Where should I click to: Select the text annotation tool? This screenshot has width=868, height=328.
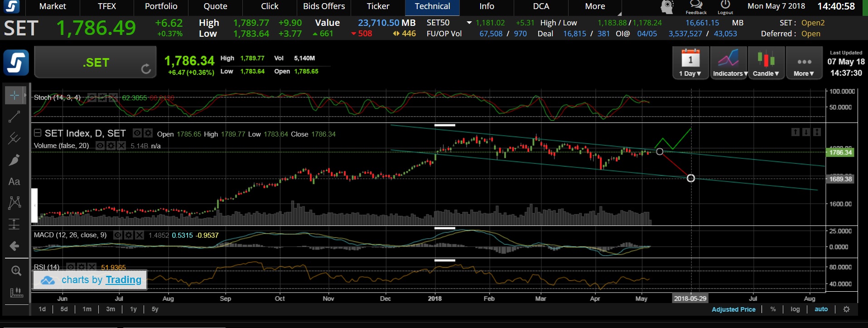(14, 181)
